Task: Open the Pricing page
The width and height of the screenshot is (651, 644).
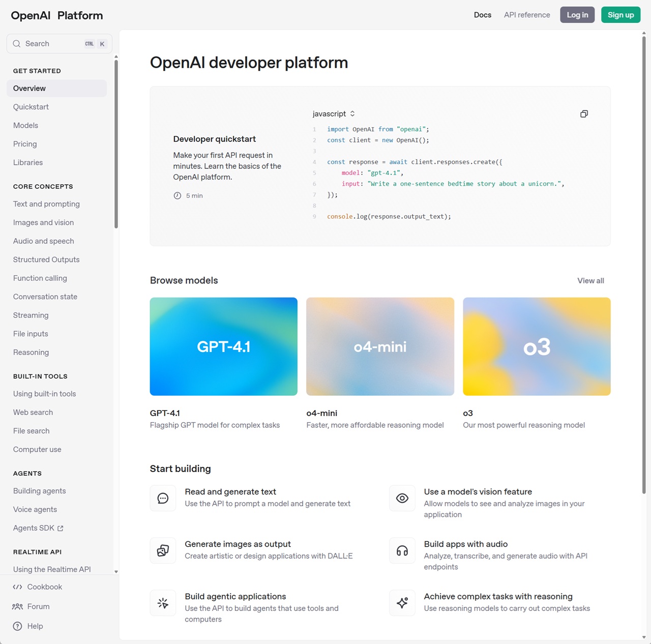Action: coord(25,144)
